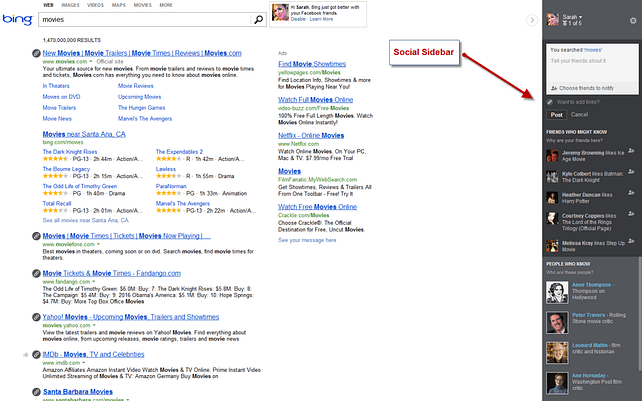This screenshot has height=401, width=642.
Task: Open the MORE menu in top navigation
Action: (166, 5)
